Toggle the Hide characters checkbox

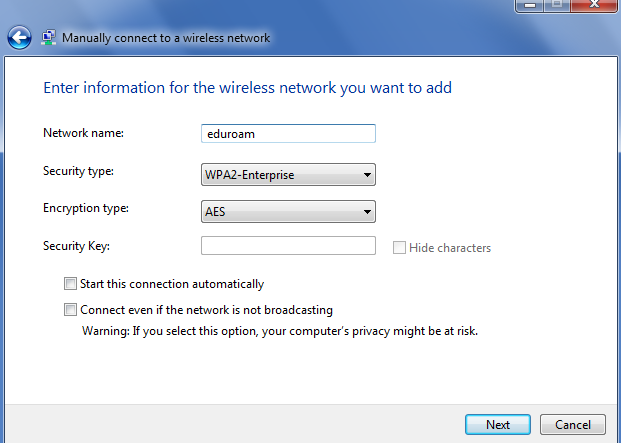tap(399, 248)
